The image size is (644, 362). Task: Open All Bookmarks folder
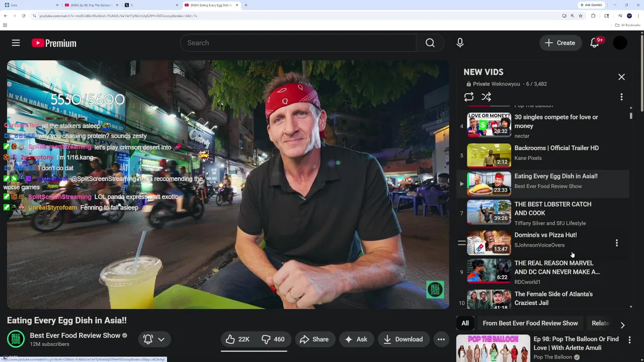628,25
